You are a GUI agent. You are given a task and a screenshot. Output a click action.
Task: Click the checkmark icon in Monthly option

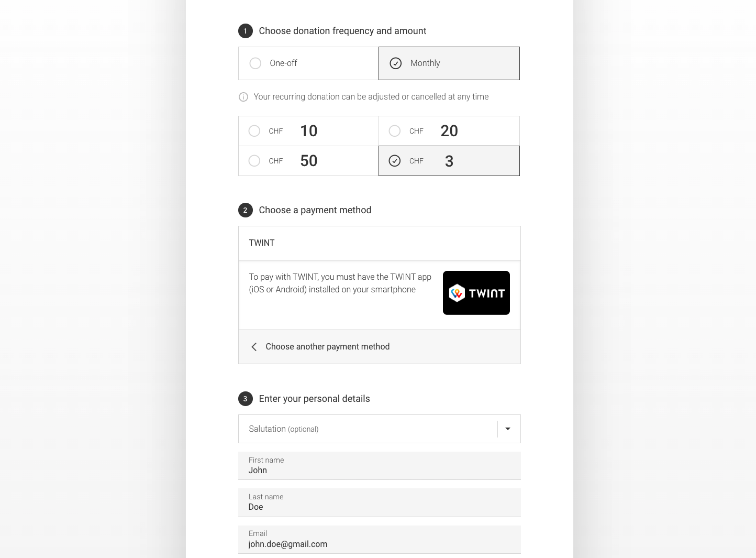coord(396,63)
